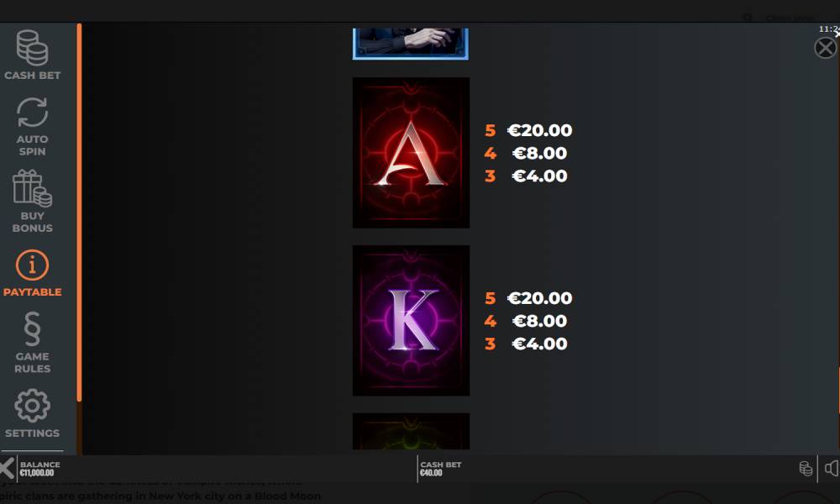This screenshot has height=504, width=840.
Task: Click the €4.00 payout for three K symbols
Action: pos(539,344)
